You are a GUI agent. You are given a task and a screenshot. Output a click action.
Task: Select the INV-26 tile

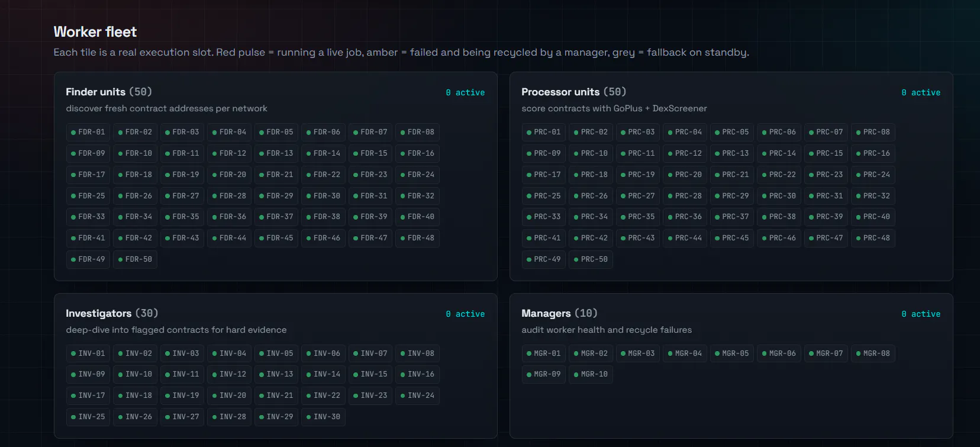click(135, 417)
